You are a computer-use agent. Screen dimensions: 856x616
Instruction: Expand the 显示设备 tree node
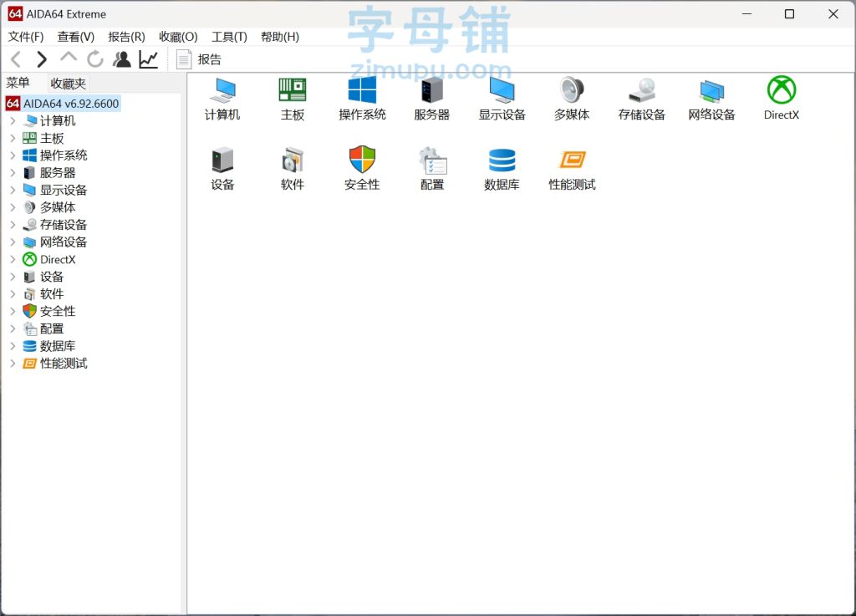[x=13, y=191]
